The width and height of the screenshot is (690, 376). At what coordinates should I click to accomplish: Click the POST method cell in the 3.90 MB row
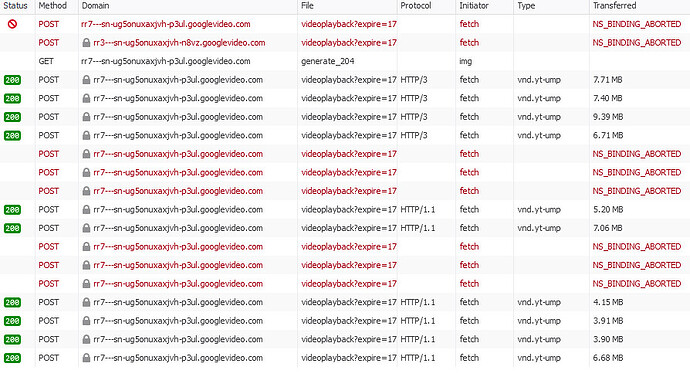click(48, 339)
